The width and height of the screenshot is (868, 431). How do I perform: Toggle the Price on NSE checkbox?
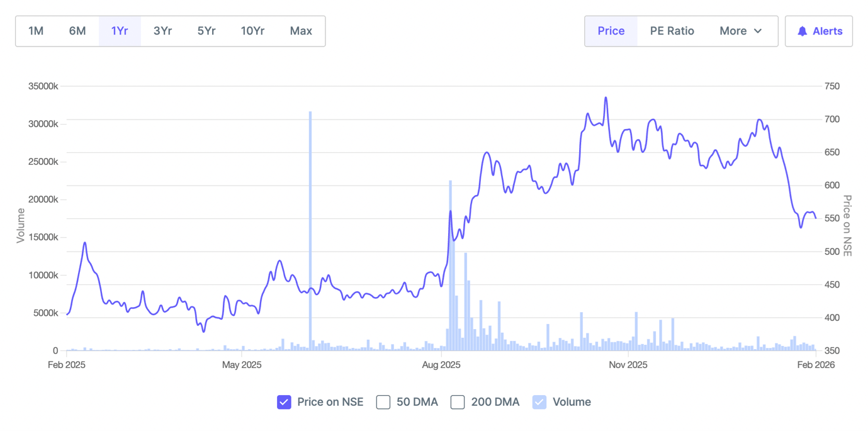284,402
